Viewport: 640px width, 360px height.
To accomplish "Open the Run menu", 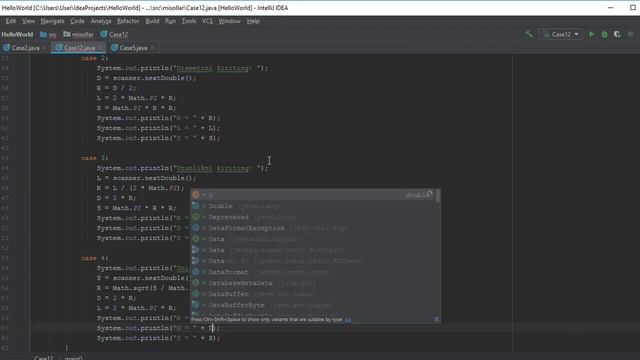I will pos(170,21).
